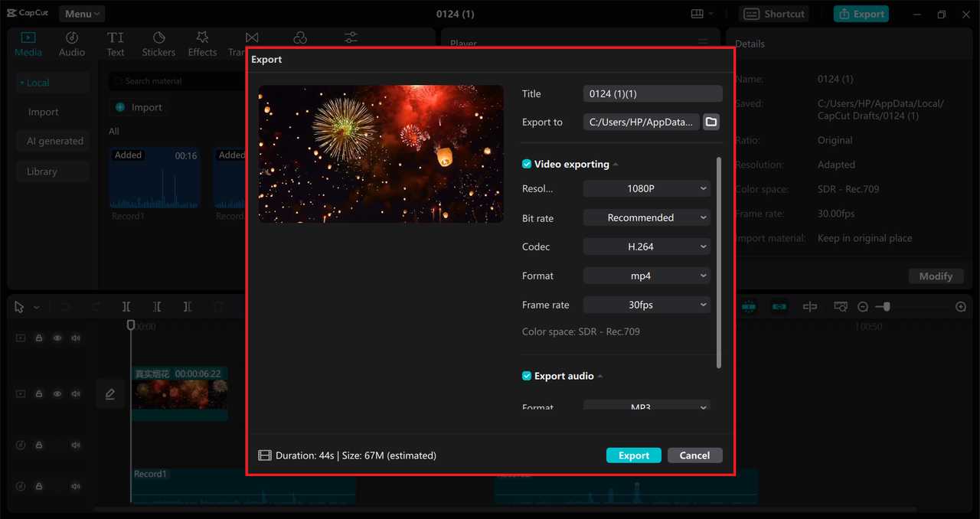
Task: Click the Title field 0124 (1)(1)
Action: pyautogui.click(x=652, y=93)
